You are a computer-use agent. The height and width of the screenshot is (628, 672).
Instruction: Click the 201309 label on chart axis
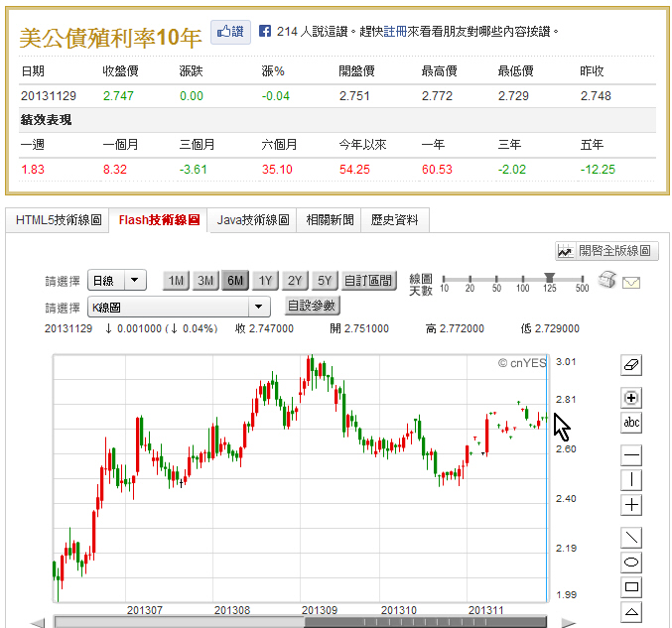(320, 610)
